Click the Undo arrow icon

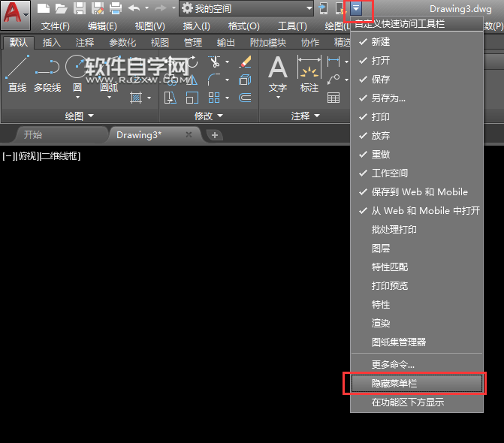(134, 8)
